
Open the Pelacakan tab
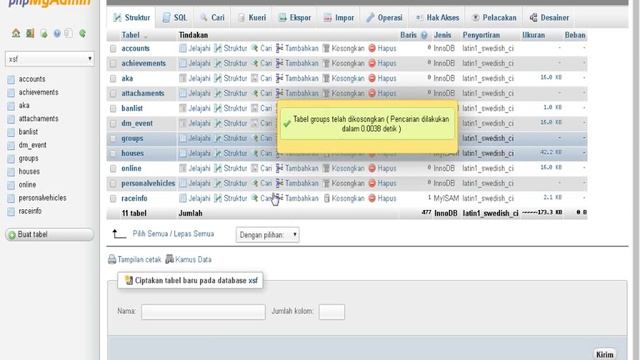click(x=494, y=18)
